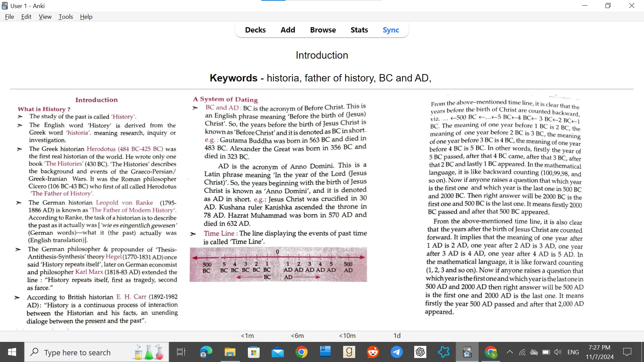Open the File menu

9,17
